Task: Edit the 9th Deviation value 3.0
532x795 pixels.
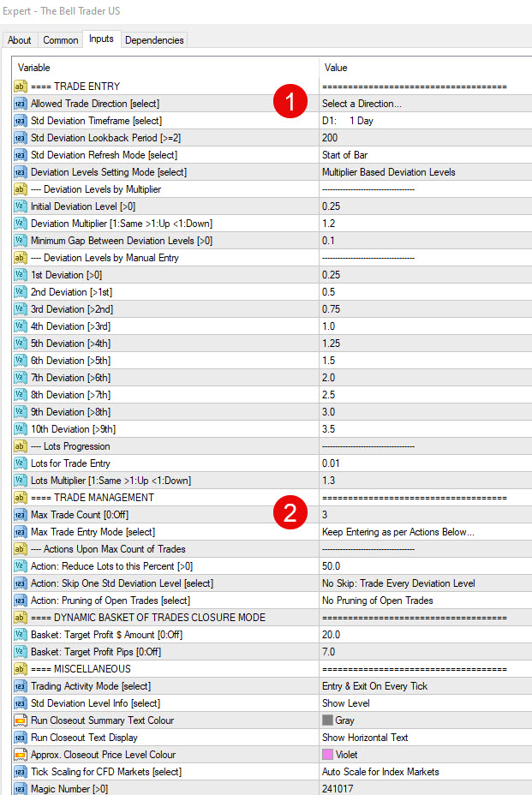Action: click(426, 412)
